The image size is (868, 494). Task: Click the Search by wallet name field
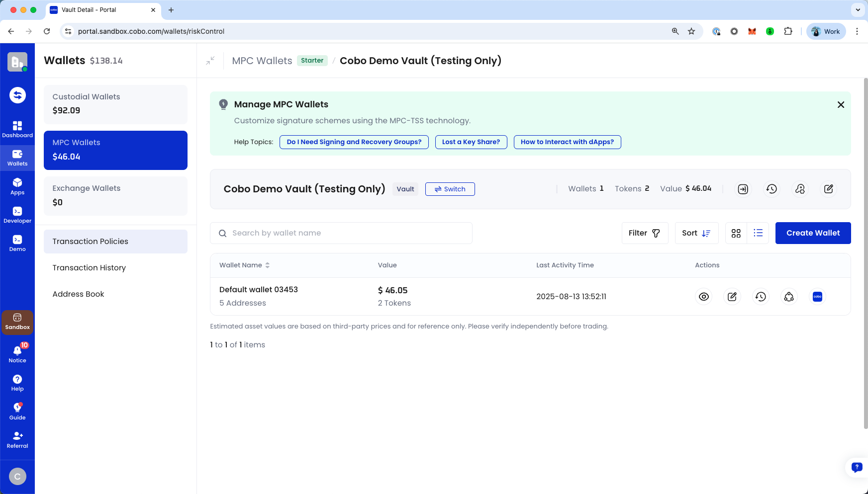pos(341,233)
